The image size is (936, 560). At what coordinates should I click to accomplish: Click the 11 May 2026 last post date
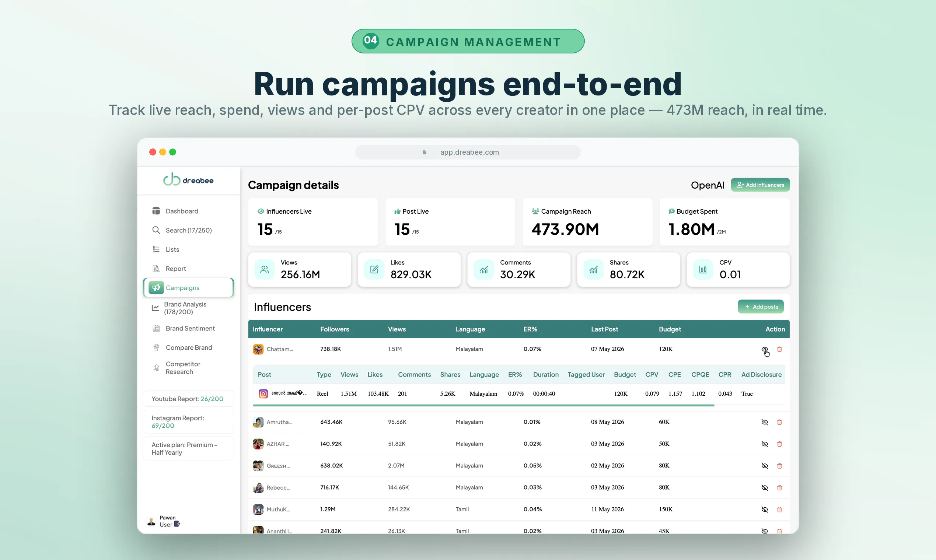[x=607, y=509]
